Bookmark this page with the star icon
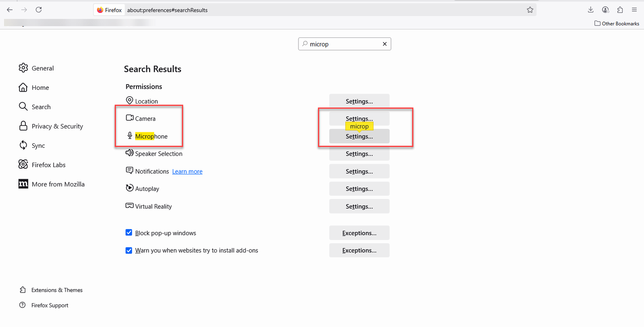Viewport: 644px width, 327px height. 530,10
